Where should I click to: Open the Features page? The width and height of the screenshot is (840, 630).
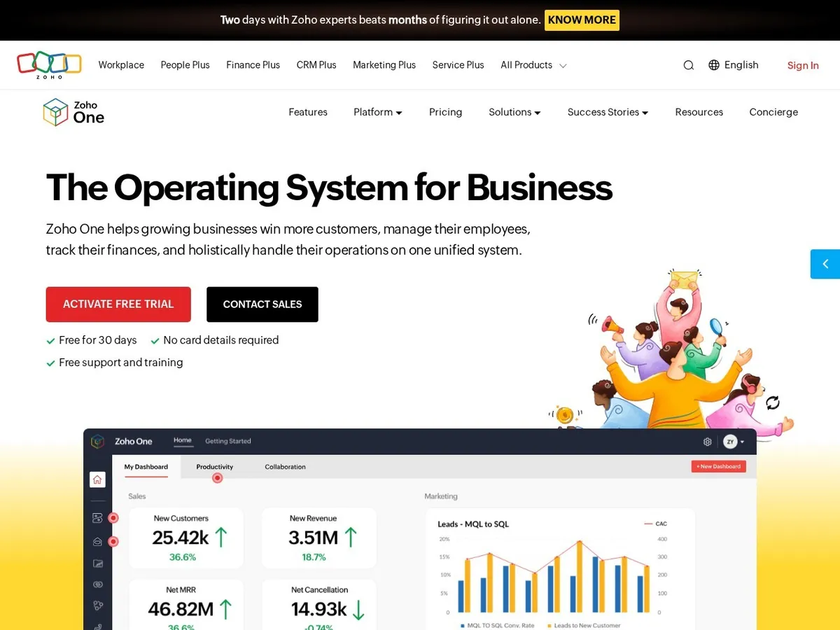308,112
